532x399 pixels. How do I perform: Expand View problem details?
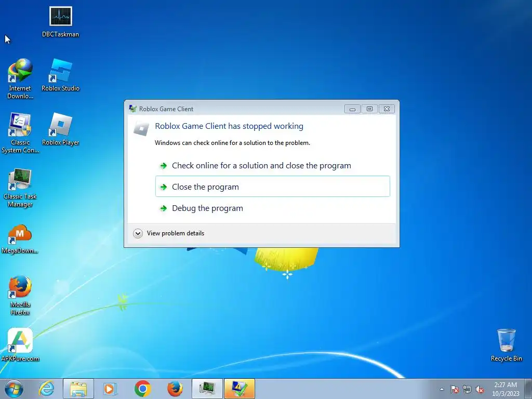pos(169,233)
